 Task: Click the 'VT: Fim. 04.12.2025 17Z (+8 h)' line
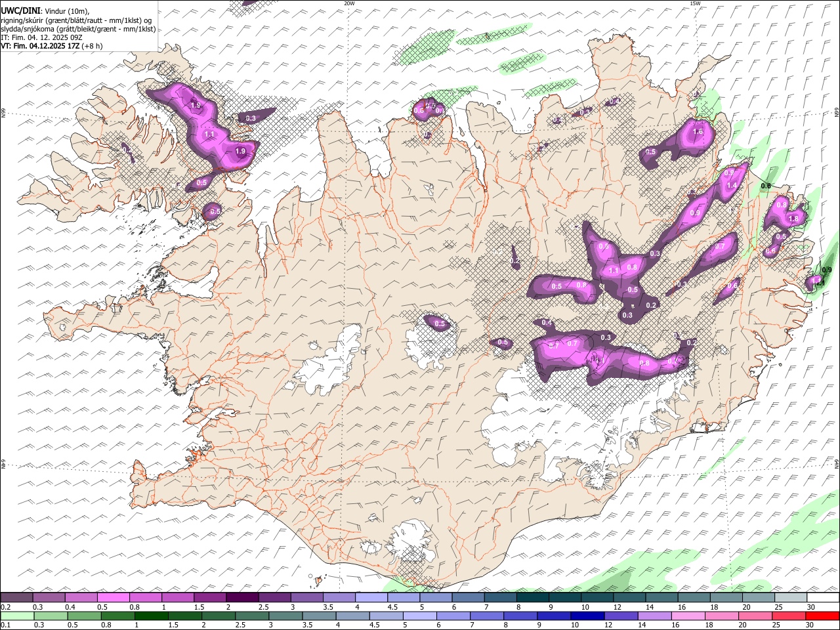[x=52, y=46]
